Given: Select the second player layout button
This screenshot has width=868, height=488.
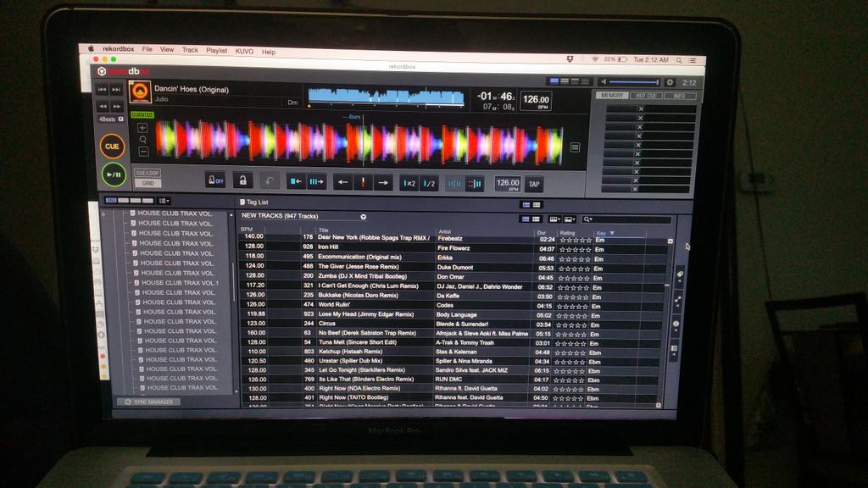Looking at the screenshot, I should click(x=565, y=80).
